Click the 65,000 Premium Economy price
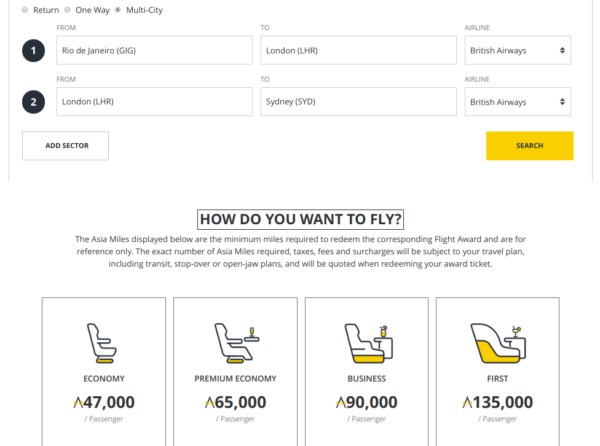Image resolution: width=600 pixels, height=446 pixels. (x=241, y=403)
